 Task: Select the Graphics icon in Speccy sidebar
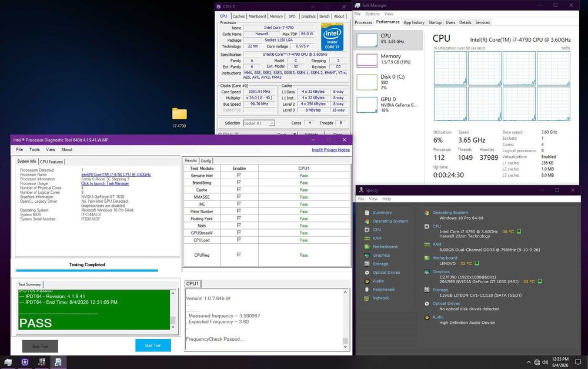pos(367,256)
